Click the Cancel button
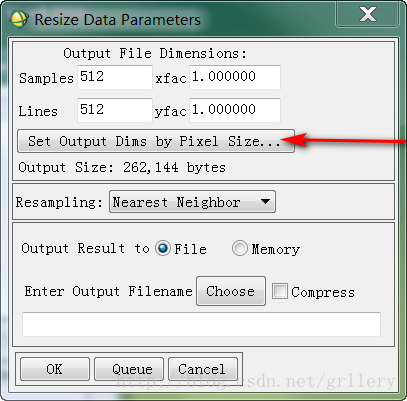407x401 pixels. (x=203, y=369)
